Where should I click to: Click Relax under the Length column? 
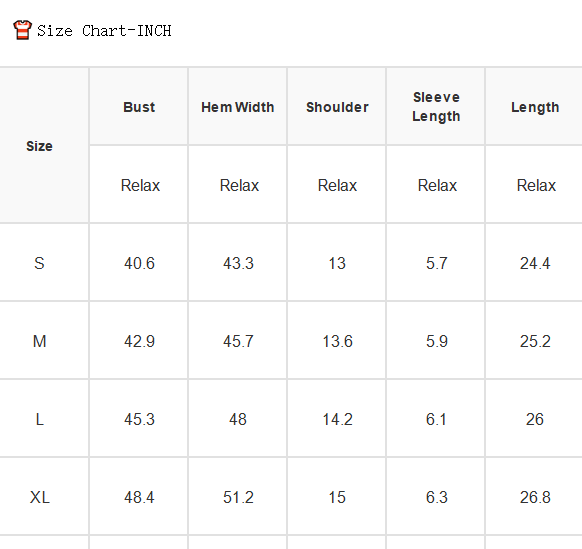pyautogui.click(x=536, y=185)
